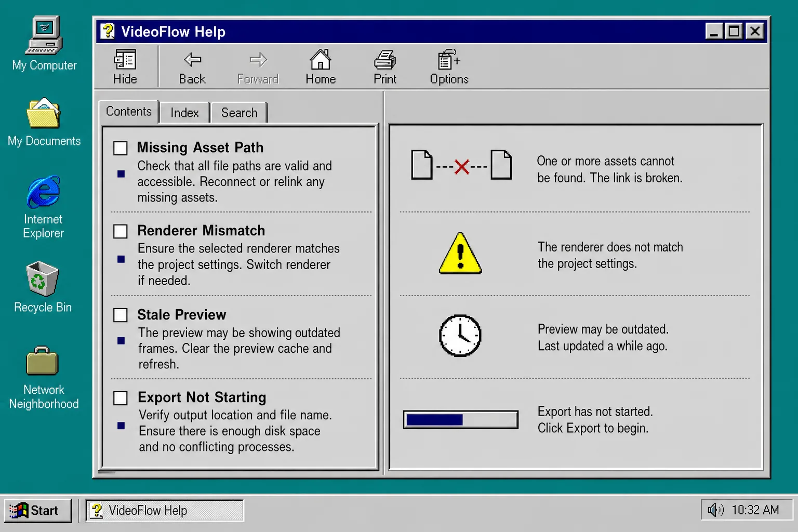Click the Export Not Starting blue bullet
The width and height of the screenshot is (798, 532).
click(121, 425)
